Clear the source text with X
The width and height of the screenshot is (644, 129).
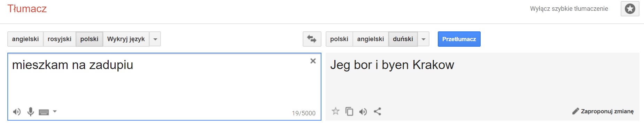click(313, 61)
